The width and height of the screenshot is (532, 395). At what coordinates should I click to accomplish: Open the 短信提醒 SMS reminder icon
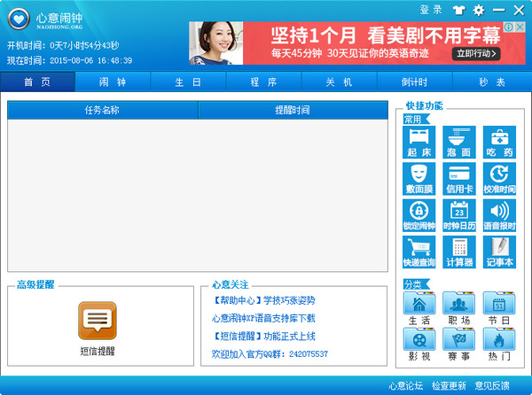pyautogui.click(x=97, y=327)
